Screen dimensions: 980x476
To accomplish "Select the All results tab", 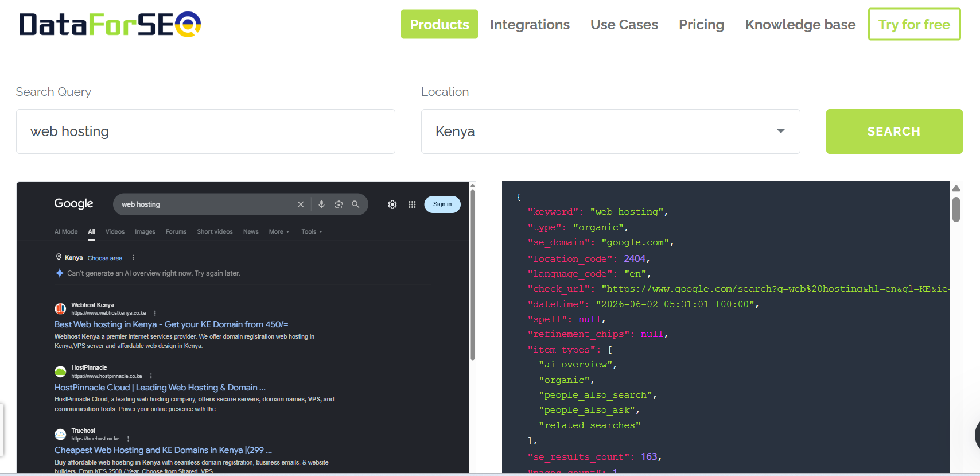I will (x=92, y=232).
